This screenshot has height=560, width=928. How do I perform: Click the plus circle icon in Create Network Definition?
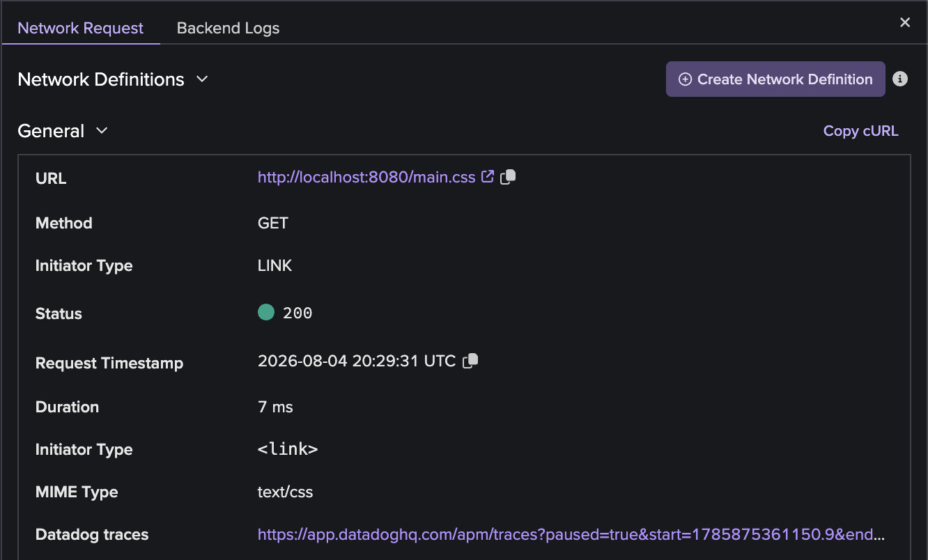click(685, 79)
